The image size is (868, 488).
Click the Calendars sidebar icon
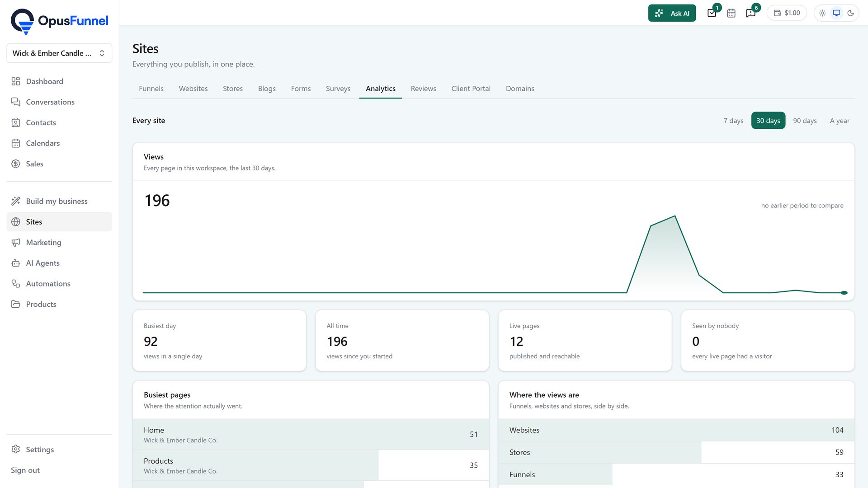16,143
